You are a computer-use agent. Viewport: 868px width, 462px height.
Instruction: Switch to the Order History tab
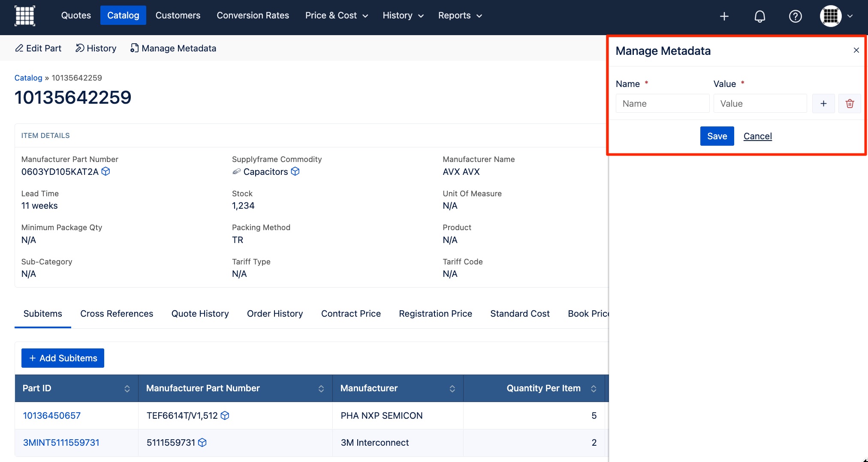tap(275, 314)
